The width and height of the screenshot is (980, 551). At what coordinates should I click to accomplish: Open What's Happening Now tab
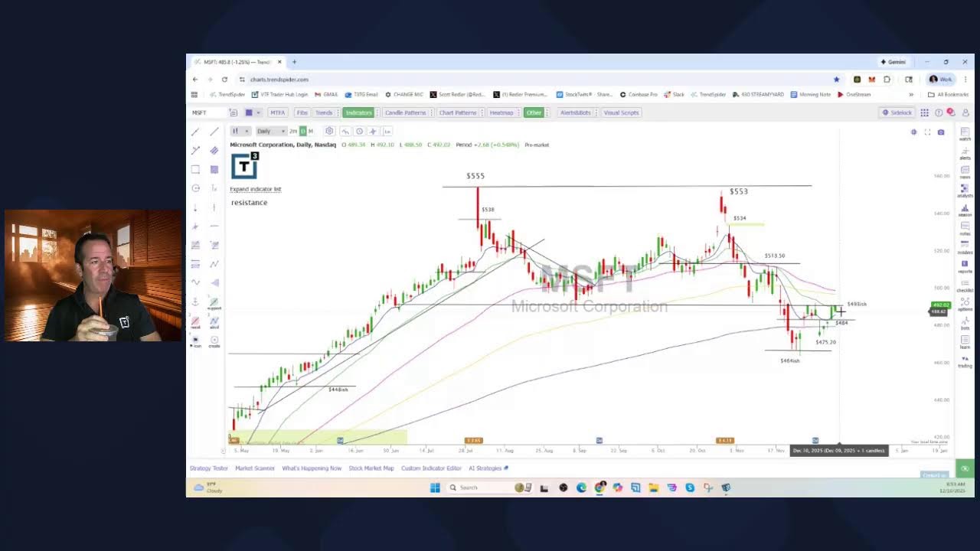312,468
